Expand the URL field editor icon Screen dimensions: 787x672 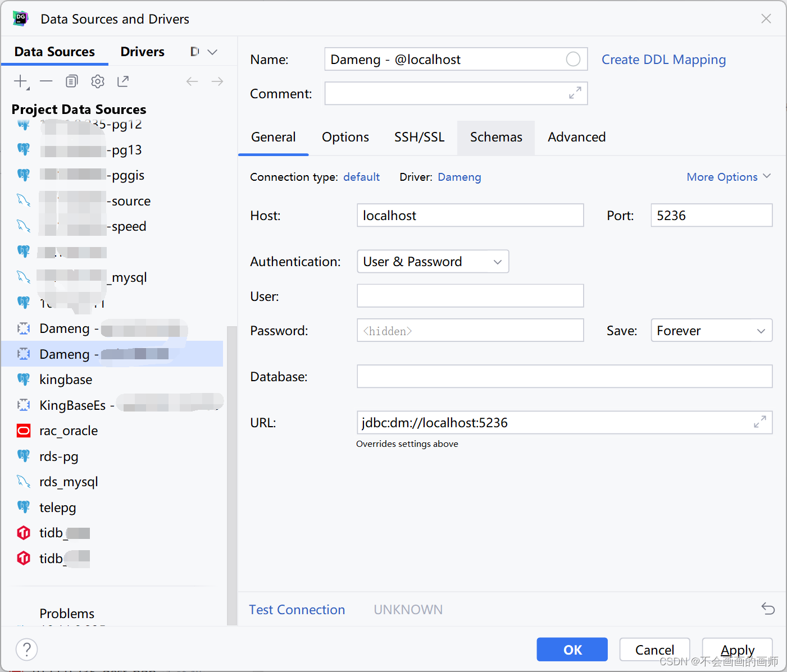click(760, 422)
